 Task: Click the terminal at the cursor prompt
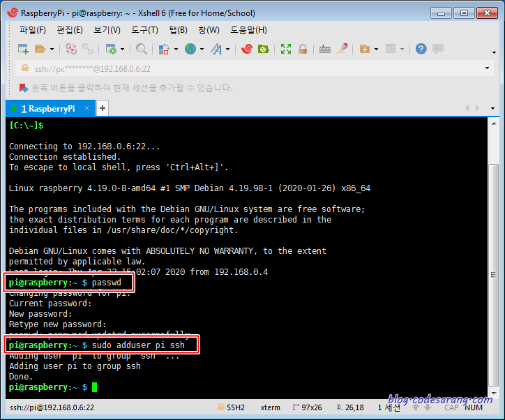[94, 387]
